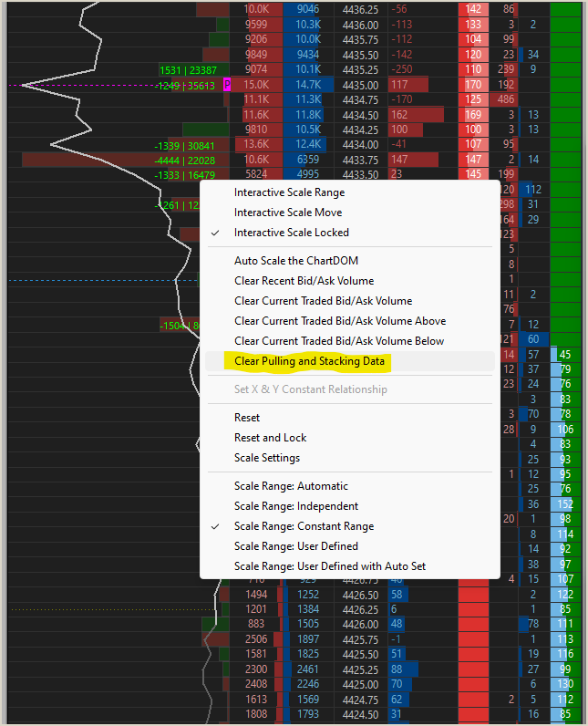Click Clear Current Traded Bid/Ask Volume Above
Viewport: 588px width, 726px height.
click(x=350, y=321)
